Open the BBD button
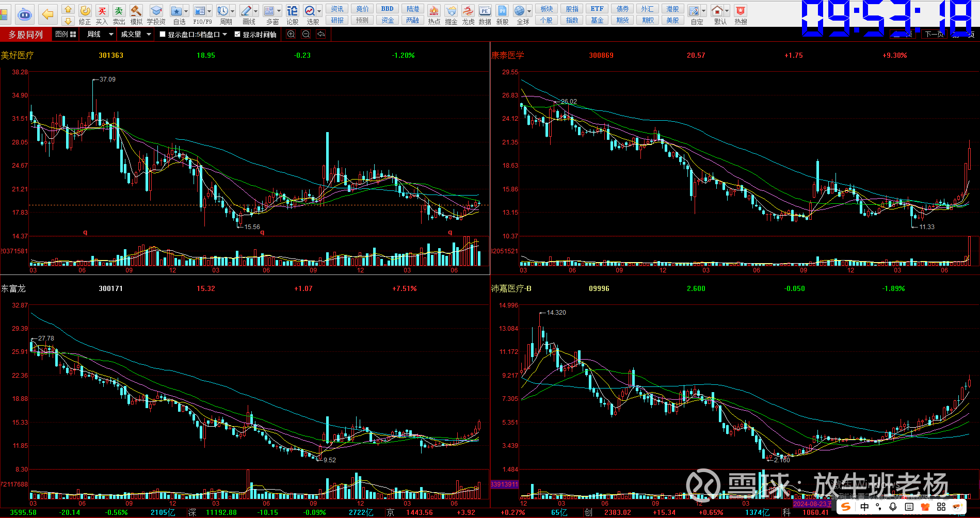980x518 pixels. click(x=388, y=9)
